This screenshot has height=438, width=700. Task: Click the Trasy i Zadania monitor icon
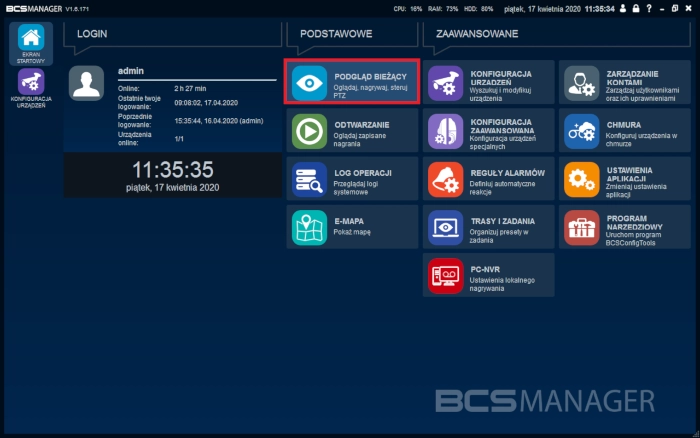tap(446, 228)
